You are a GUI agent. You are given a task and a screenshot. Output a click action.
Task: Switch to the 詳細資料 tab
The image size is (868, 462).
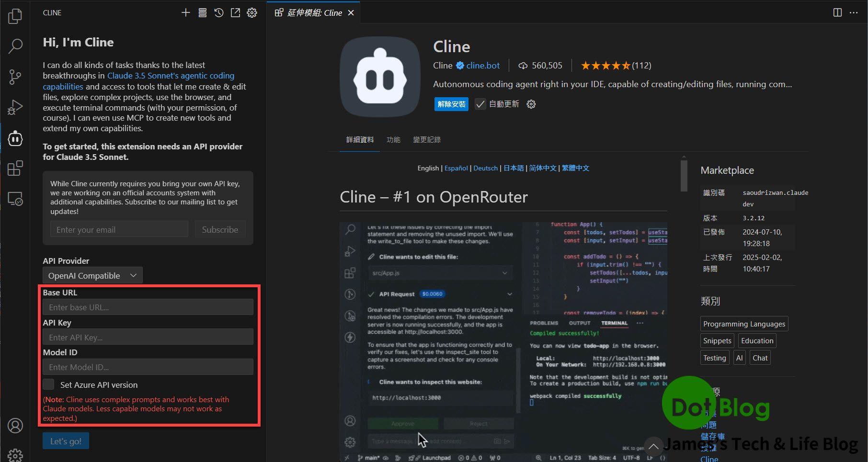[x=360, y=139]
